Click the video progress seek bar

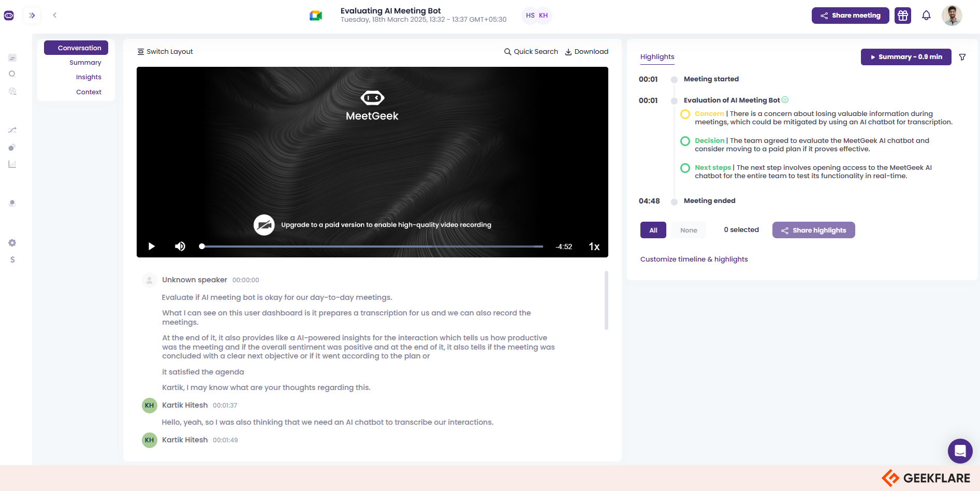(371, 246)
